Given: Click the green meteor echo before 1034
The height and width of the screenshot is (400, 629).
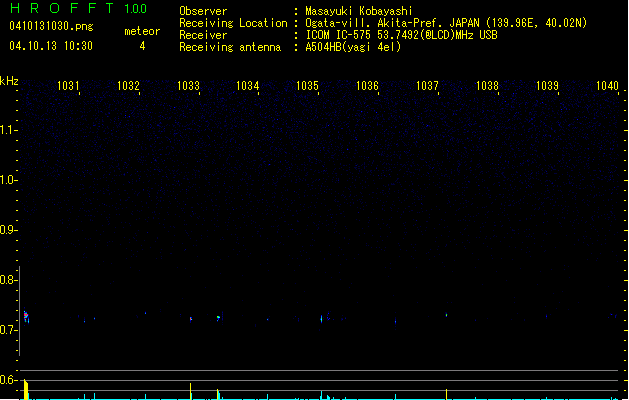Looking at the screenshot, I should [218, 318].
